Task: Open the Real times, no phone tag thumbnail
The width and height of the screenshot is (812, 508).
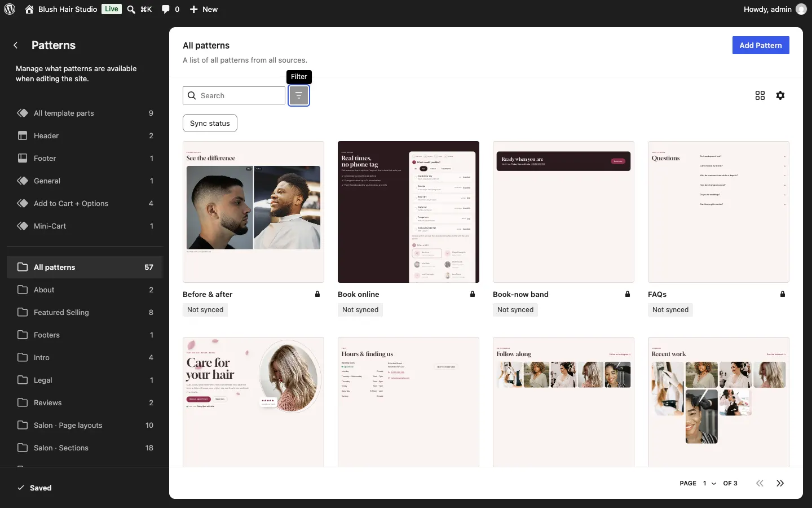Action: 408,212
